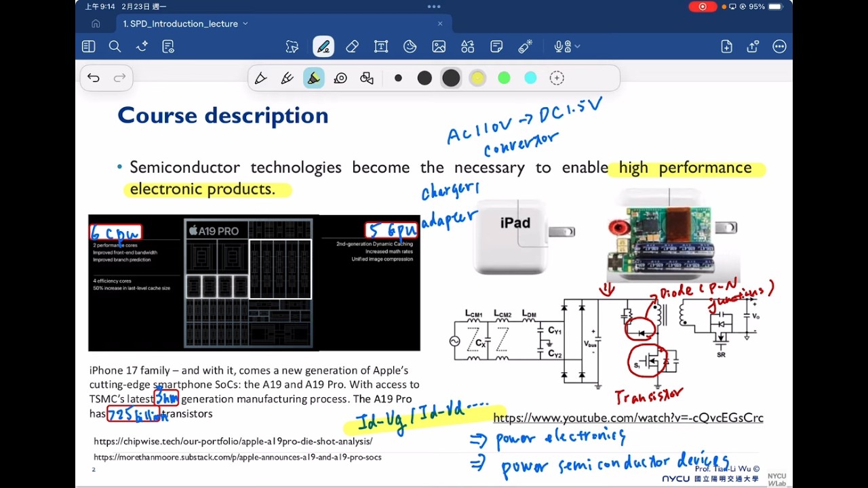Select the laser pointer tool
This screenshot has width=868, height=488.
point(526,47)
